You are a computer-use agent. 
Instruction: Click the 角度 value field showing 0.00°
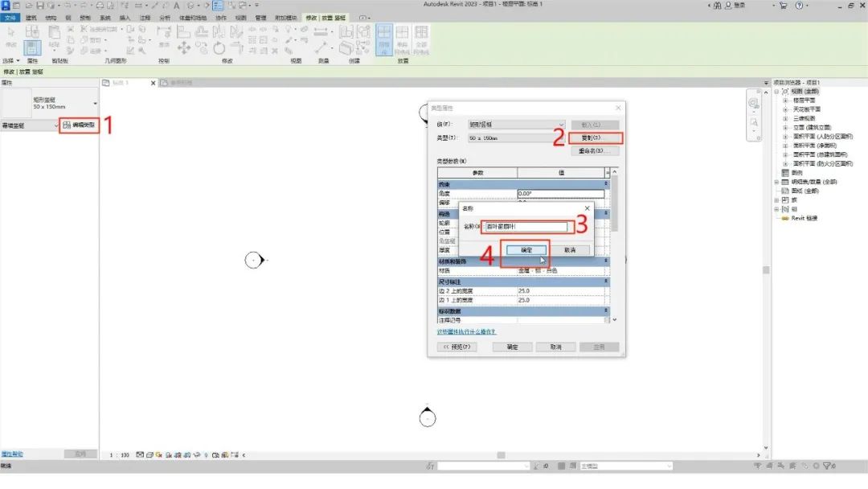561,193
